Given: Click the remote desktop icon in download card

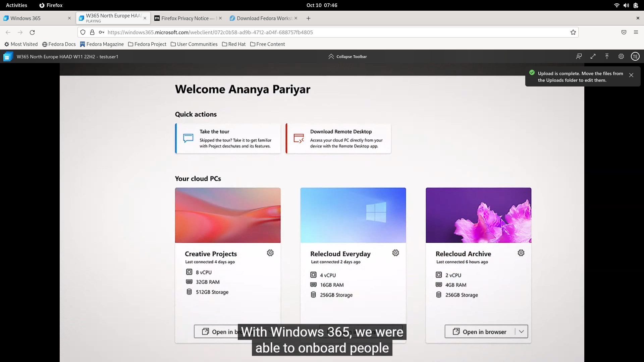Looking at the screenshot, I should 299,138.
